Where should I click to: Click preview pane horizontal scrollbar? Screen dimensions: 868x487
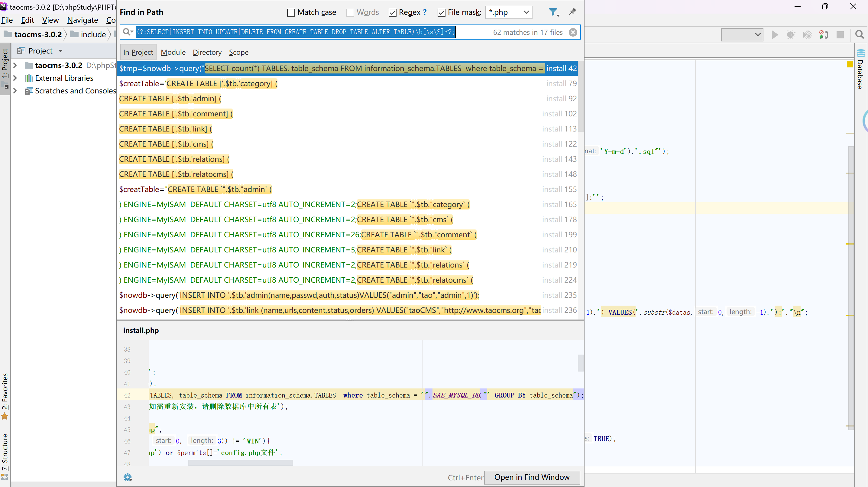pyautogui.click(x=240, y=463)
